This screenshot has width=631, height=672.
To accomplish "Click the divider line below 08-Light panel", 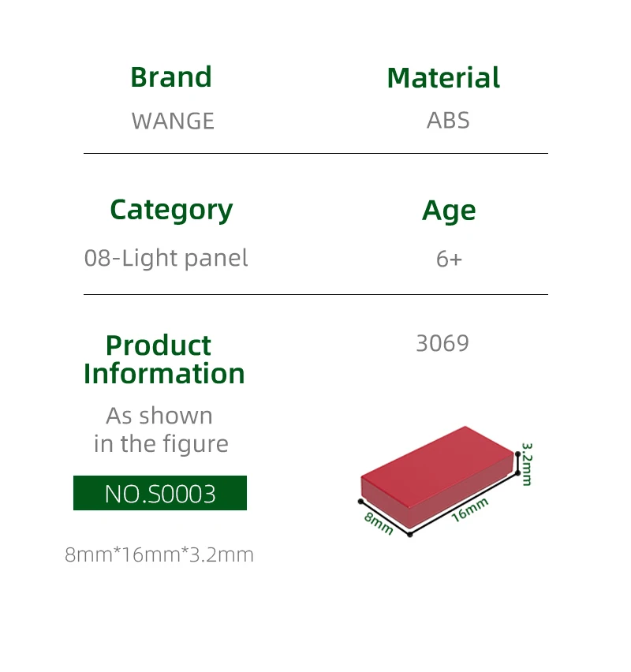I will [315, 294].
